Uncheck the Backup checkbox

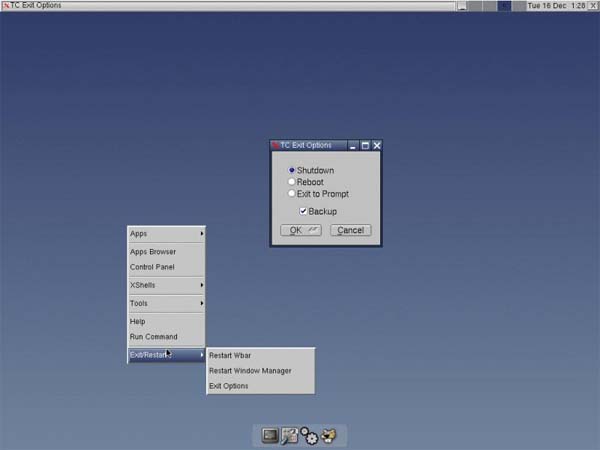(x=303, y=211)
